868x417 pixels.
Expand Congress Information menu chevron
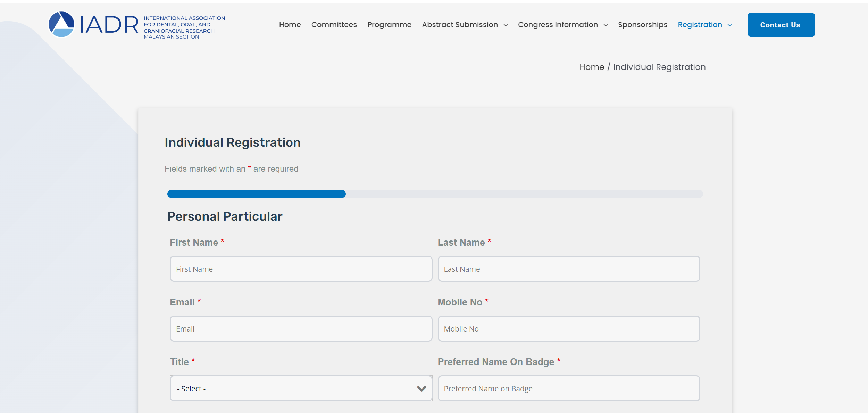(x=606, y=25)
